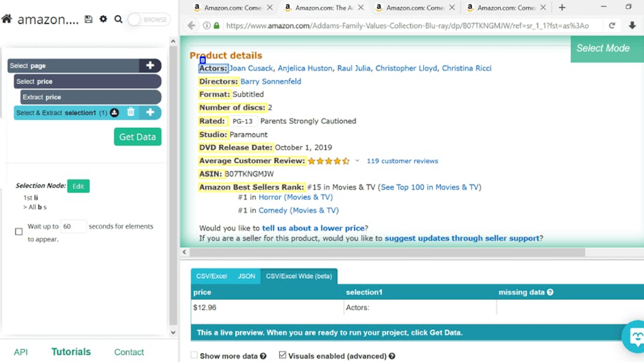Click the wait seconds input showing 60

pos(73,226)
